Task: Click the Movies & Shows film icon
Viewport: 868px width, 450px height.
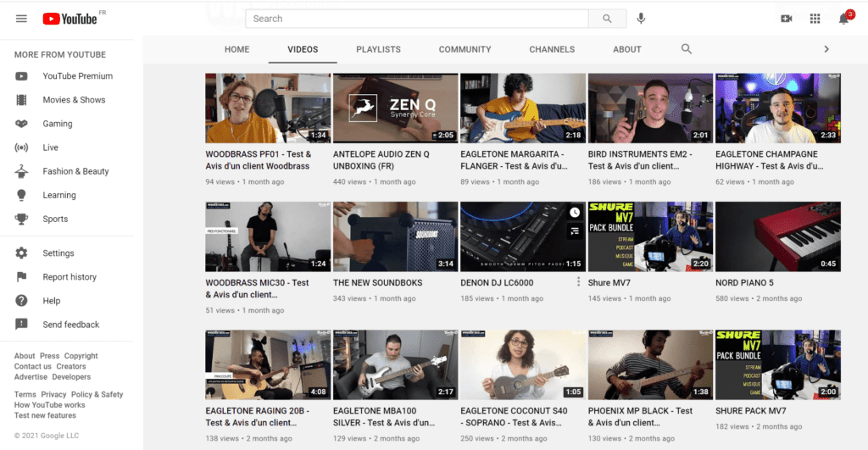Action: (21, 100)
